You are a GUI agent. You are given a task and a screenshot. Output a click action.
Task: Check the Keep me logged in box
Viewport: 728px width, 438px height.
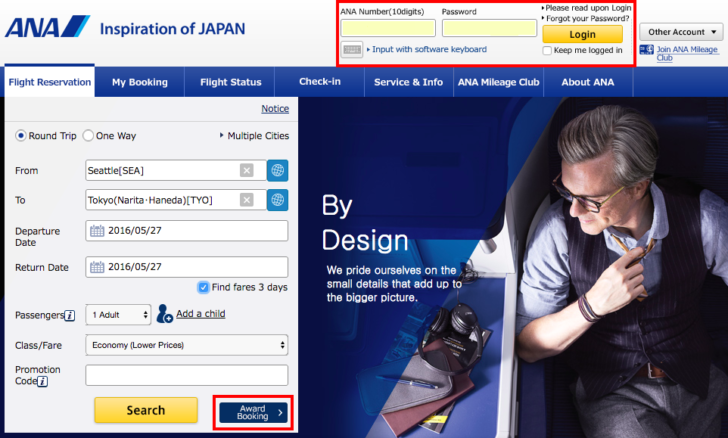pyautogui.click(x=547, y=51)
